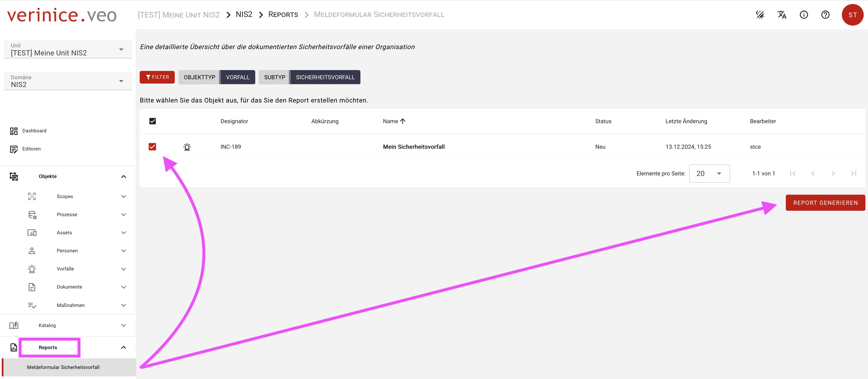Click the theme switch icon in the header
The width and height of the screenshot is (868, 379).
click(760, 15)
